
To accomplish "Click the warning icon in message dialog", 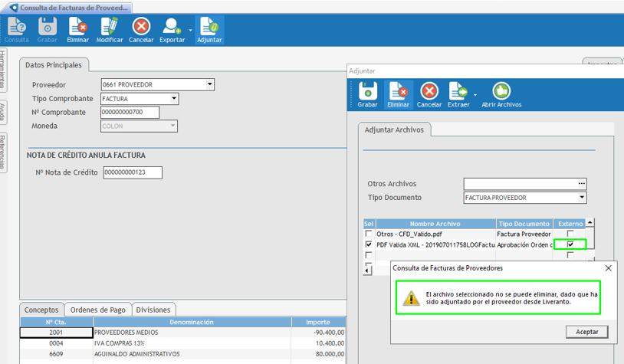I will [411, 298].
